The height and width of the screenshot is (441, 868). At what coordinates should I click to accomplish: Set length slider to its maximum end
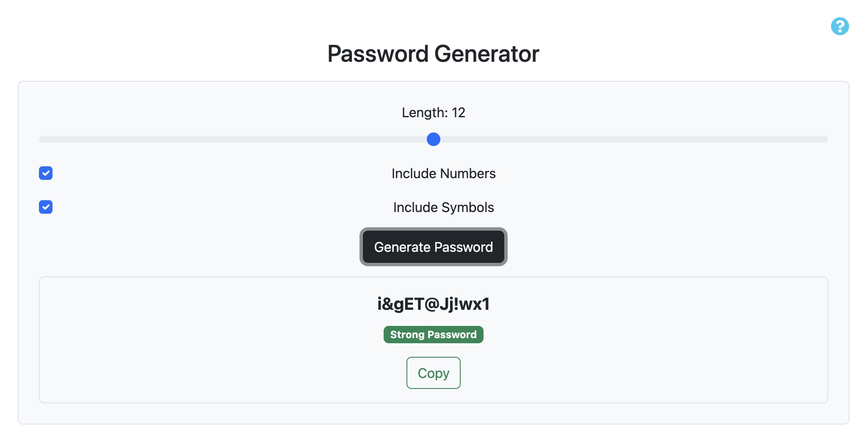pos(826,139)
